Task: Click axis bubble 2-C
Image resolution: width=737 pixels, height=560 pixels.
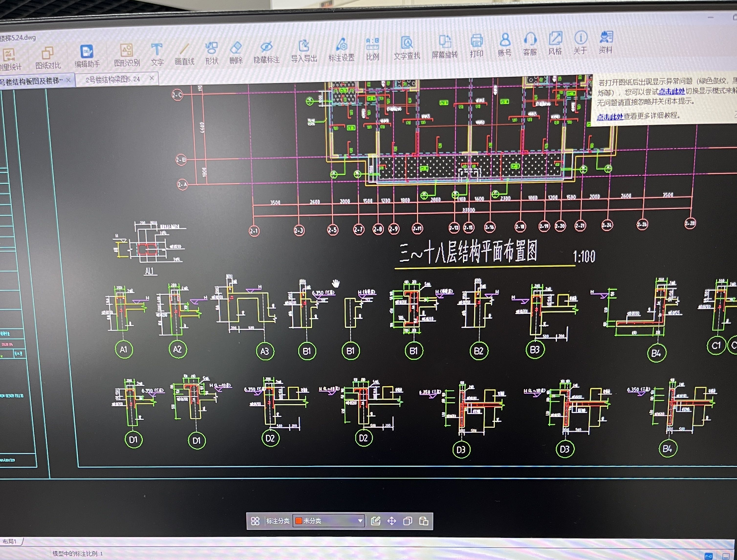Action: pos(177,95)
